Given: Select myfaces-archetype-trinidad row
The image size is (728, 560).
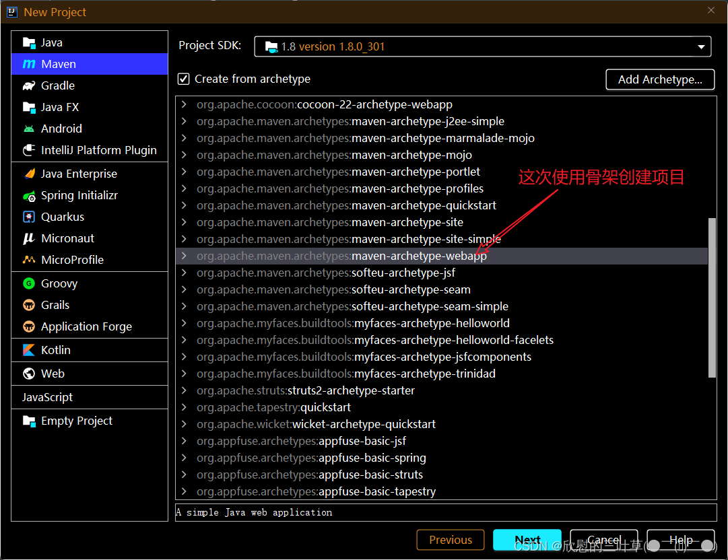Looking at the screenshot, I should pos(442,374).
